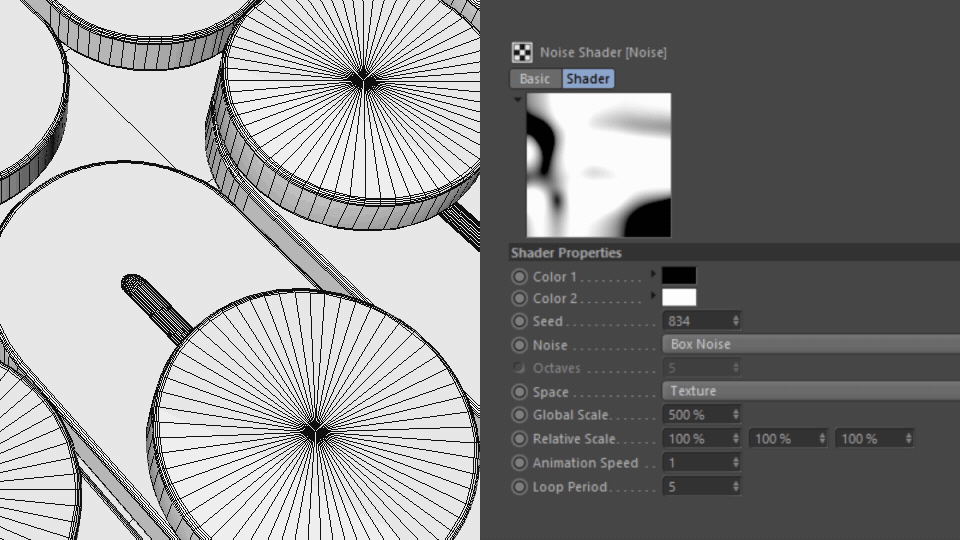
Task: Click the Noise Shader checkerboard icon
Action: pyautogui.click(x=522, y=53)
